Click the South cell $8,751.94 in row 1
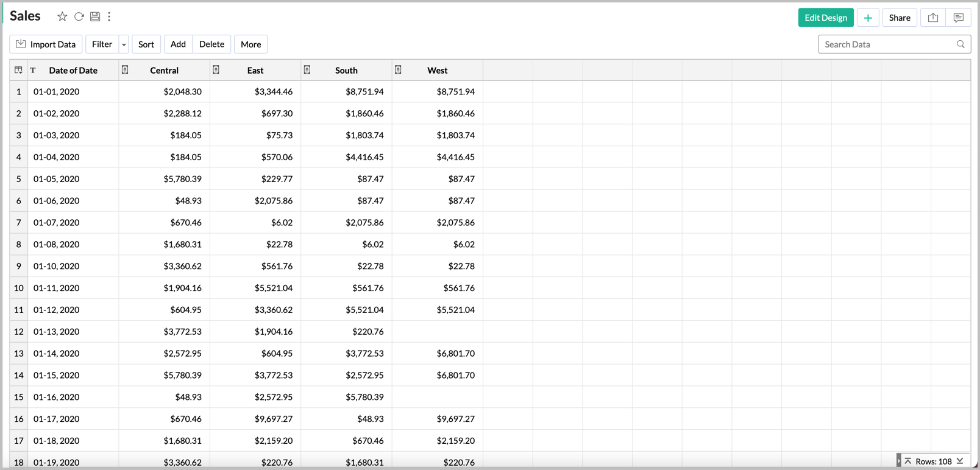 (346, 92)
